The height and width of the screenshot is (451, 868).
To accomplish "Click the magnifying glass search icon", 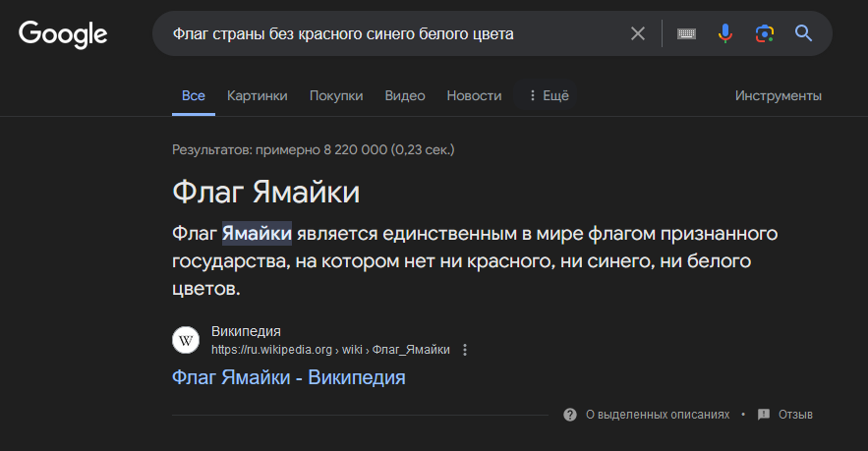I will pyautogui.click(x=804, y=33).
